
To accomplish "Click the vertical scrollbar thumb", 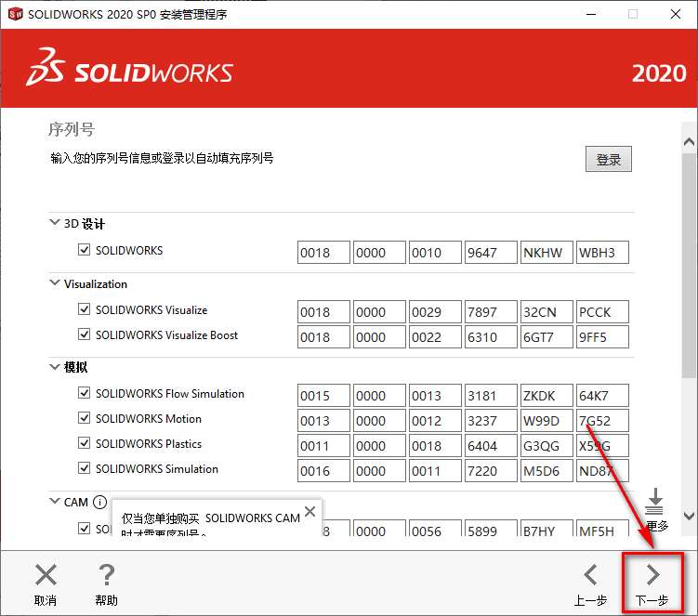I will pyautogui.click(x=689, y=266).
